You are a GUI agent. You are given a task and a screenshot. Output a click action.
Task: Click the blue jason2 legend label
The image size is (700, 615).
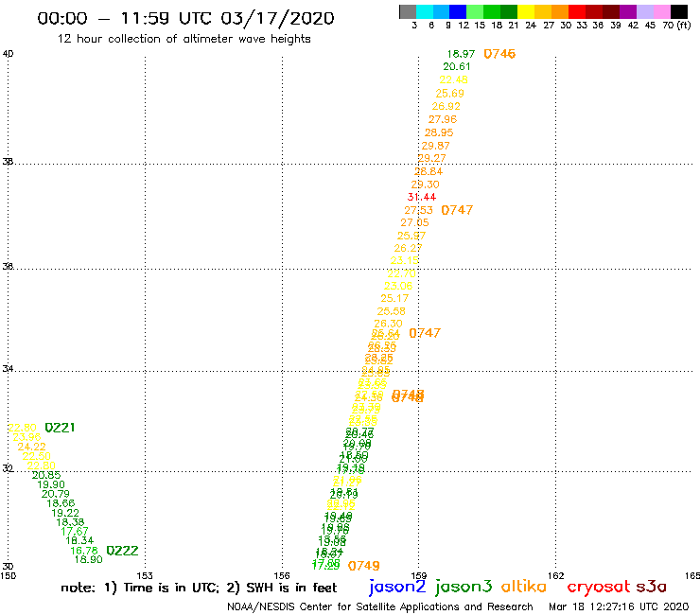pos(397,587)
